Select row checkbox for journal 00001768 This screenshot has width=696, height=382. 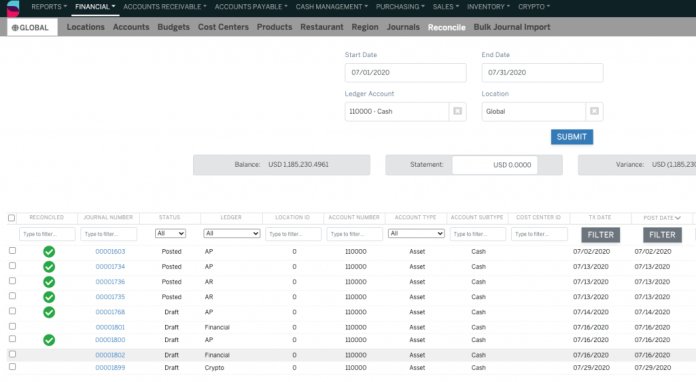(x=12, y=311)
